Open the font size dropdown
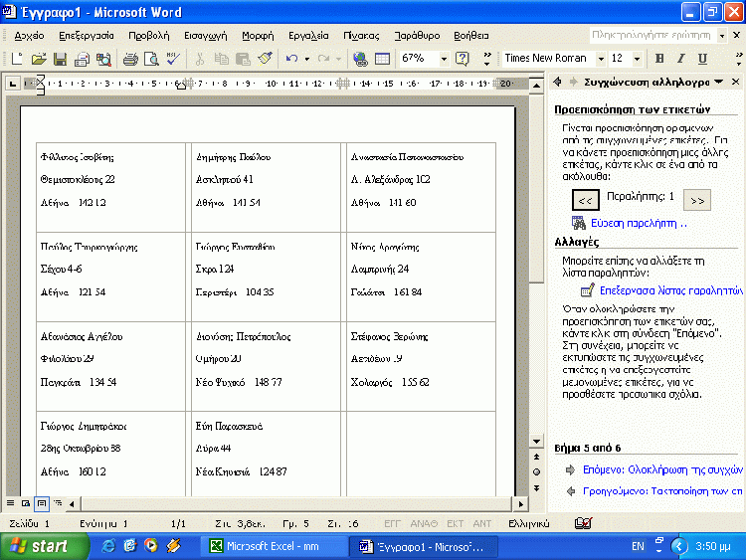The height and width of the screenshot is (560, 746). click(x=637, y=59)
